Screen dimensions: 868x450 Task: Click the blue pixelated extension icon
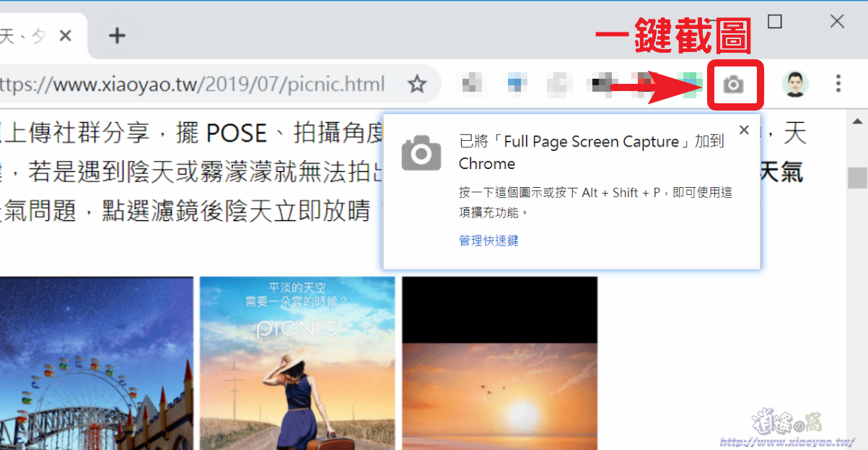point(515,85)
